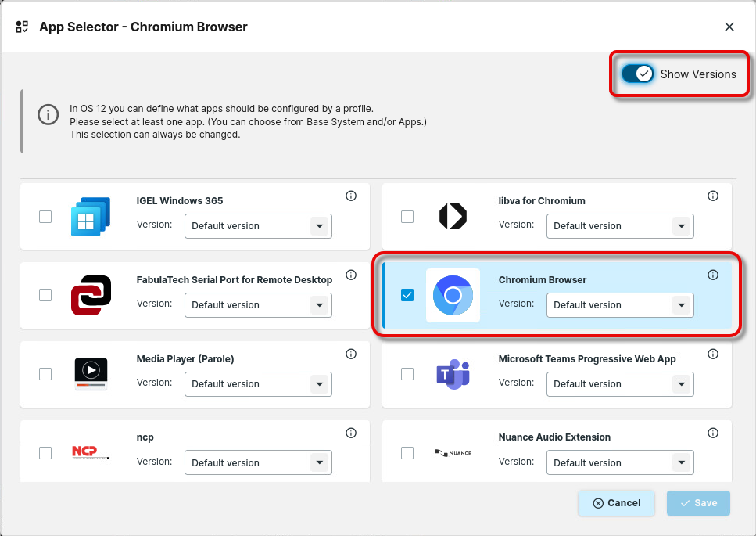Click the libva for Chromium logo icon
Image resolution: width=756 pixels, height=536 pixels.
pyautogui.click(x=453, y=216)
